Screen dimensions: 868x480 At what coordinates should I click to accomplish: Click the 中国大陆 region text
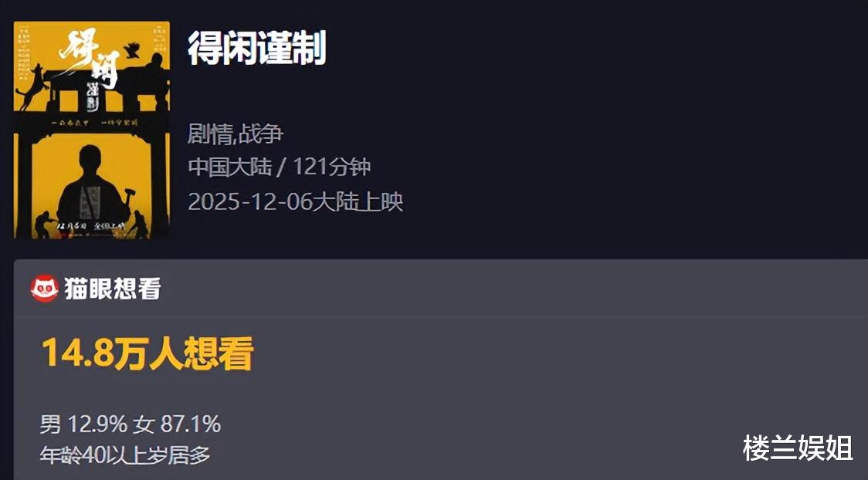pyautogui.click(x=229, y=167)
